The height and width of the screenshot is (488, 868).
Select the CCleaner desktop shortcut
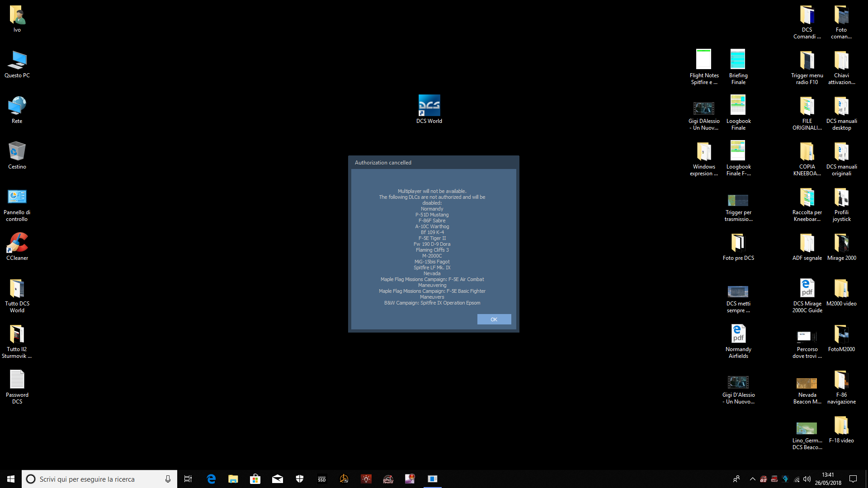[17, 247]
